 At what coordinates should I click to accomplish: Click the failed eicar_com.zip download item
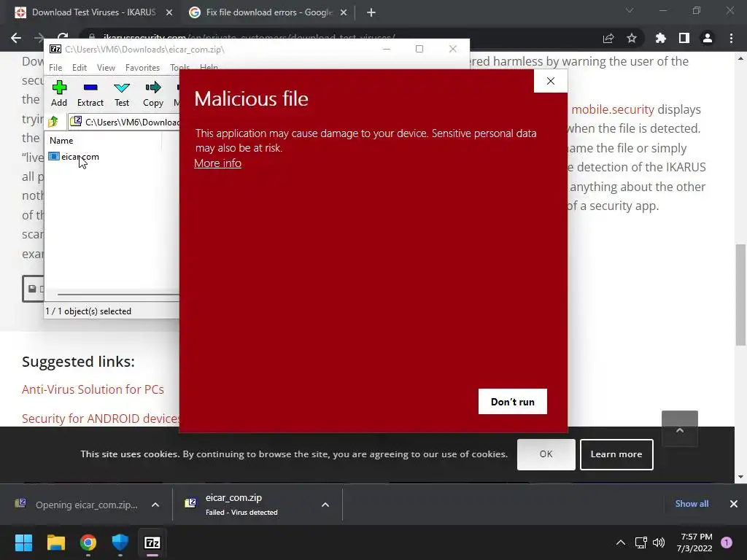click(241, 505)
